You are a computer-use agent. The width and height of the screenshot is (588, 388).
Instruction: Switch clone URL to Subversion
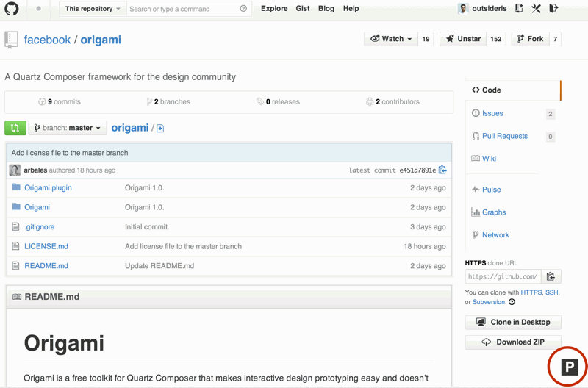pos(490,302)
